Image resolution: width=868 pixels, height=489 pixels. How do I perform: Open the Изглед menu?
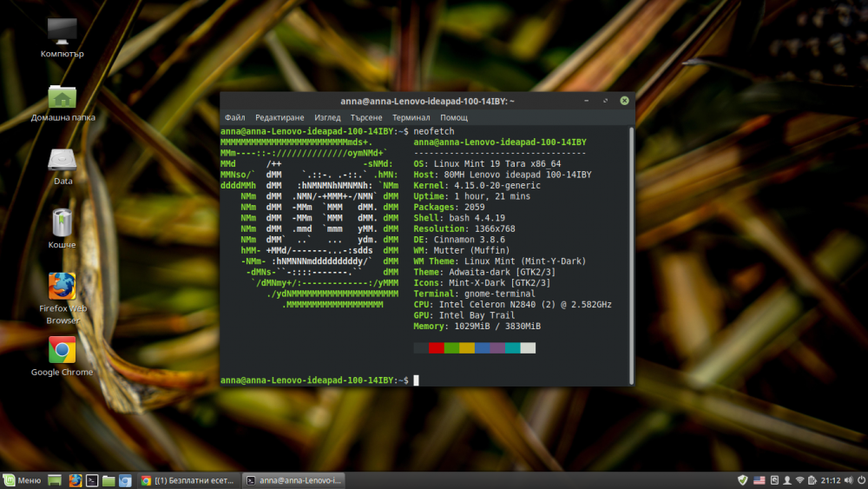(327, 117)
